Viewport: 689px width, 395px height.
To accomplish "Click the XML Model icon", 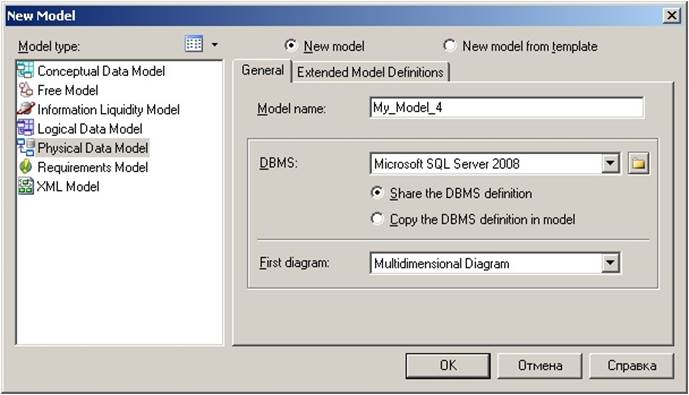I will tap(25, 186).
